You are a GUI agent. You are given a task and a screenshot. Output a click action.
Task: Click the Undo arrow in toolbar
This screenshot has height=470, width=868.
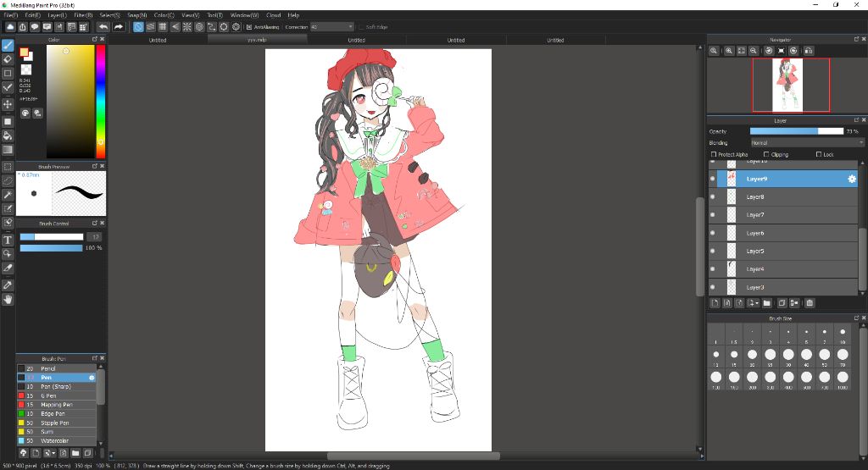[x=103, y=26]
